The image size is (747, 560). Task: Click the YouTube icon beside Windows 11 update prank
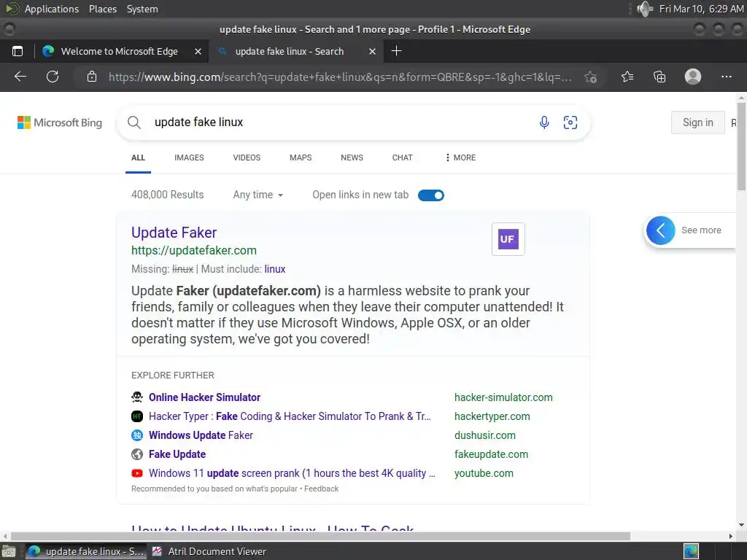tap(137, 473)
